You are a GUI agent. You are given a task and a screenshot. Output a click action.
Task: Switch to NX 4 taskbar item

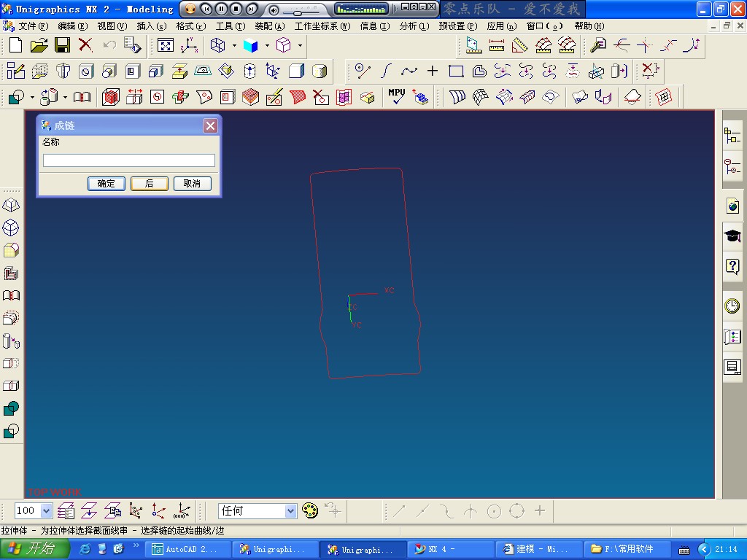click(x=451, y=550)
